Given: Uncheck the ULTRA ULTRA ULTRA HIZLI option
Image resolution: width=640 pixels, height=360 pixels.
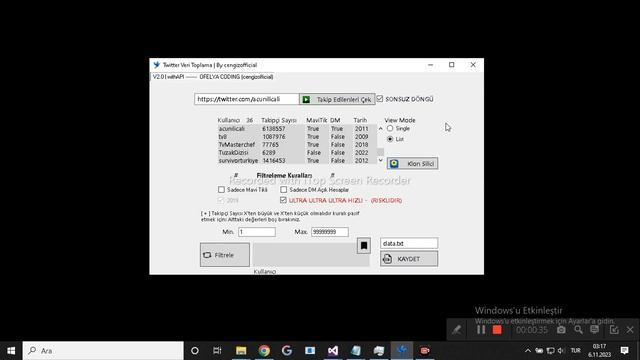Looking at the screenshot, I should click(x=284, y=200).
